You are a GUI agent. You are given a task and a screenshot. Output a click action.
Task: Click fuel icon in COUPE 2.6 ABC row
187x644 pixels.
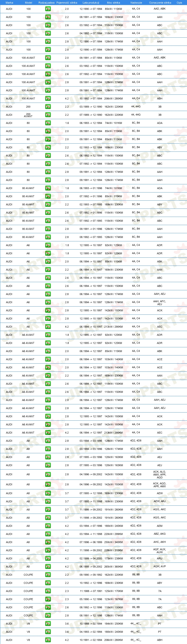48,607
